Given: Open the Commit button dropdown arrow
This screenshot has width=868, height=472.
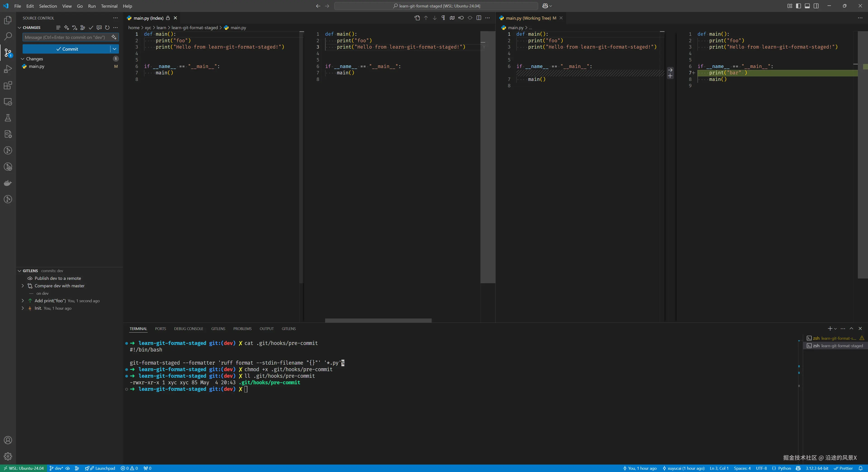Looking at the screenshot, I should point(115,49).
